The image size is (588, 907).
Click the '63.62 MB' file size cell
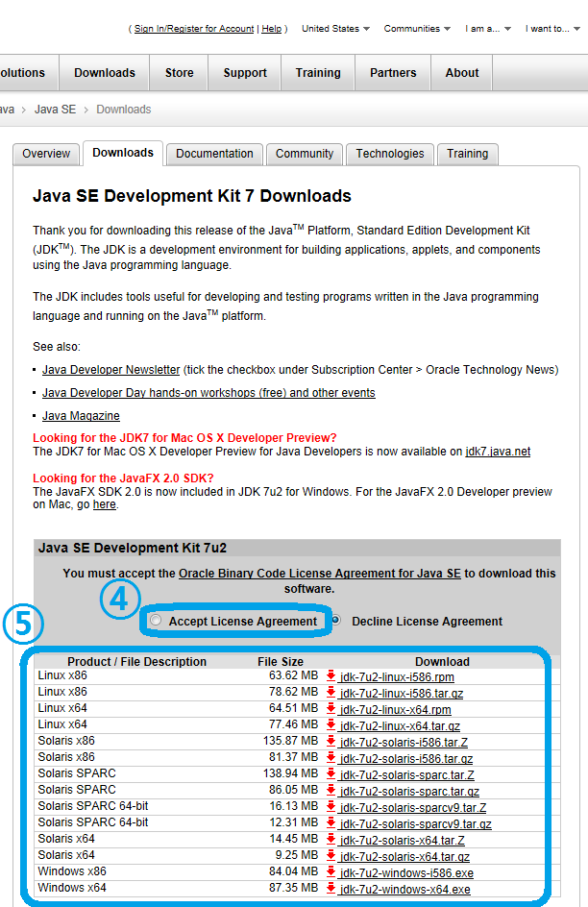[293, 675]
